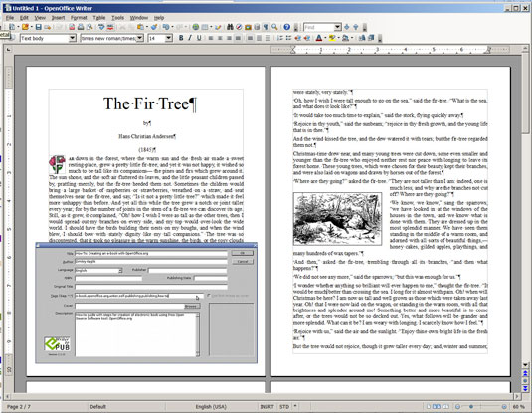532x413 pixels.
Task: Click the INSRT status bar mode
Action: [266, 407]
